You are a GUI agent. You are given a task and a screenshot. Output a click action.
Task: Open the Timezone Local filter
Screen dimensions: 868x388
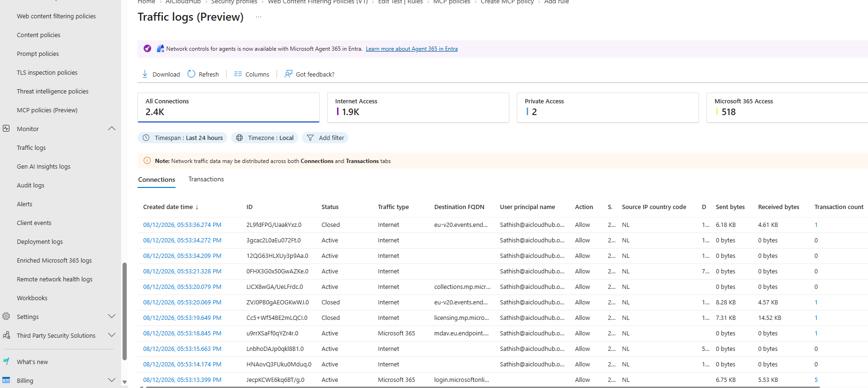[x=264, y=138]
